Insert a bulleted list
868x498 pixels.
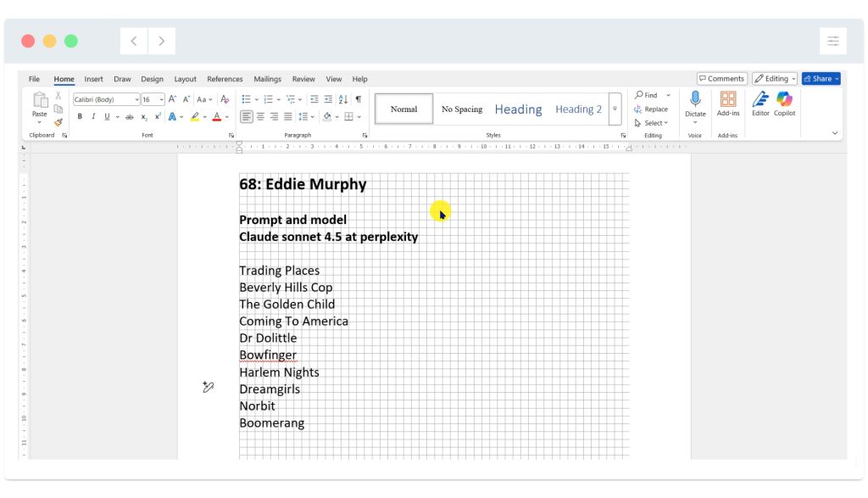[x=247, y=100]
